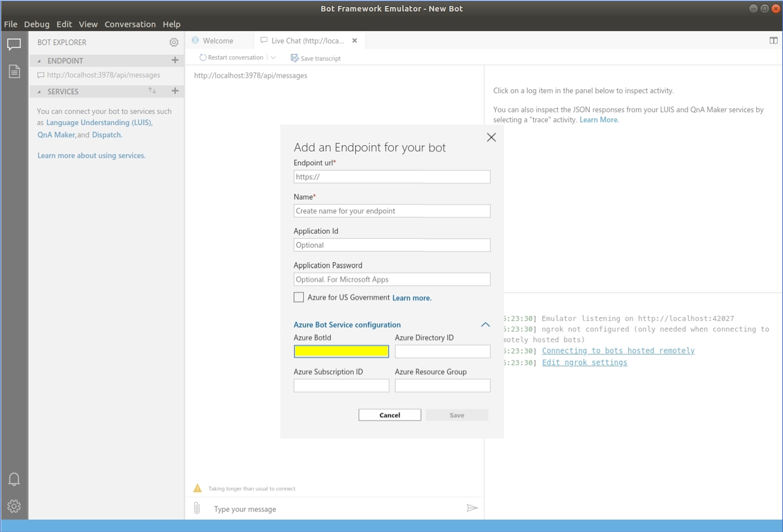Viewport: 783px width, 532px height.
Task: Click the Type your message box
Action: (335, 509)
